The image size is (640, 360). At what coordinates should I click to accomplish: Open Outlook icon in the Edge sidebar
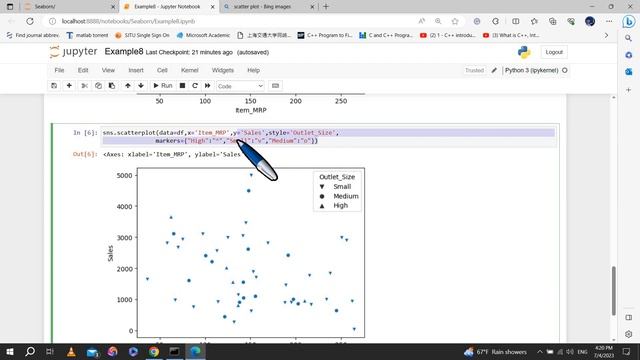(629, 72)
